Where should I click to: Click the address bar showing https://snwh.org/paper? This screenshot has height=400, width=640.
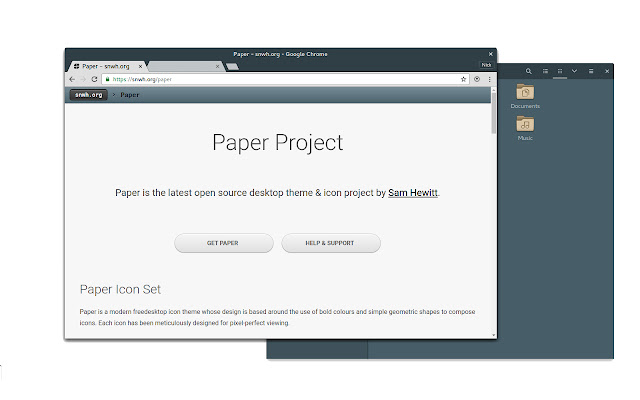pos(286,79)
